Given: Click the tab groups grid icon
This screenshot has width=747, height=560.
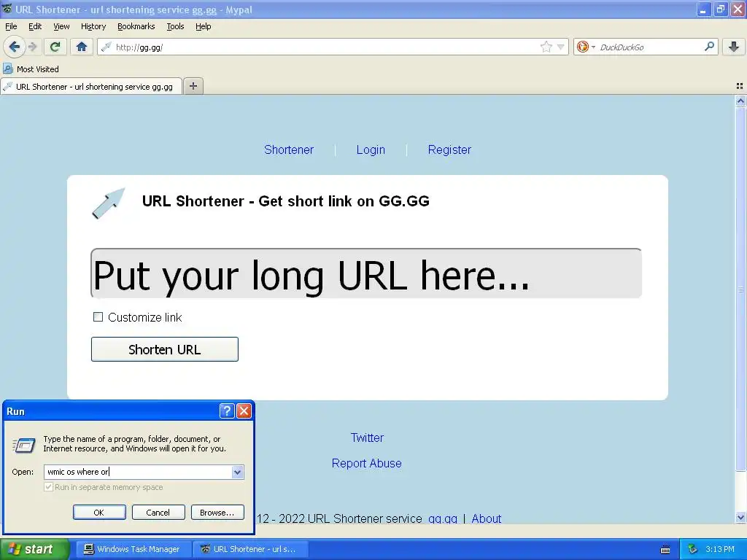Looking at the screenshot, I should (740, 86).
